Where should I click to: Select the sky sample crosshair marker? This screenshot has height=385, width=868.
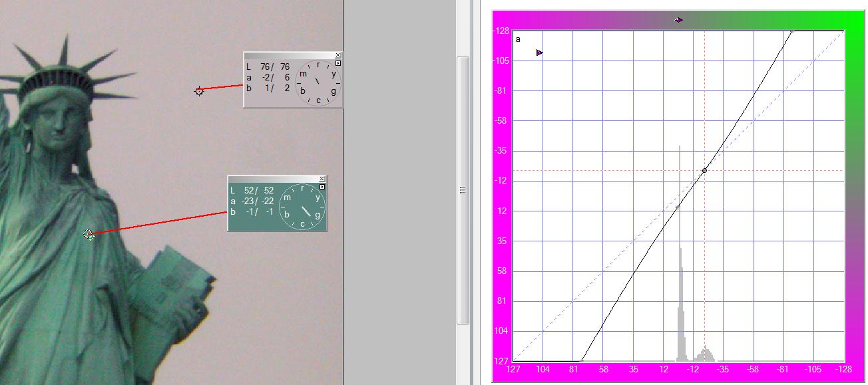point(199,91)
